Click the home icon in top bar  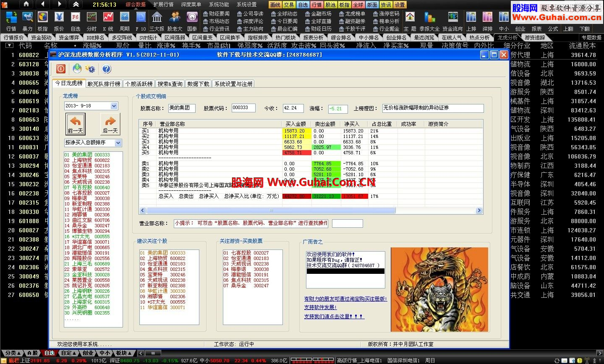(26, 4)
